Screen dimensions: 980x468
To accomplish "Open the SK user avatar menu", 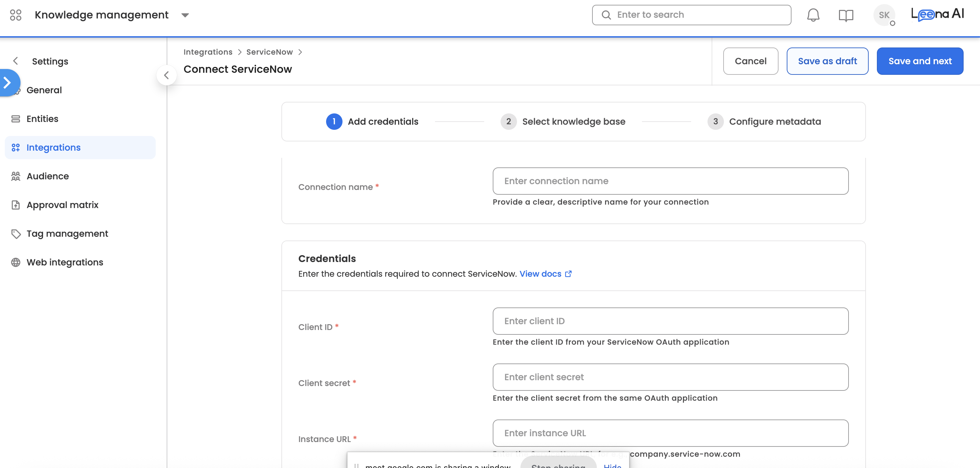I will tap(884, 15).
